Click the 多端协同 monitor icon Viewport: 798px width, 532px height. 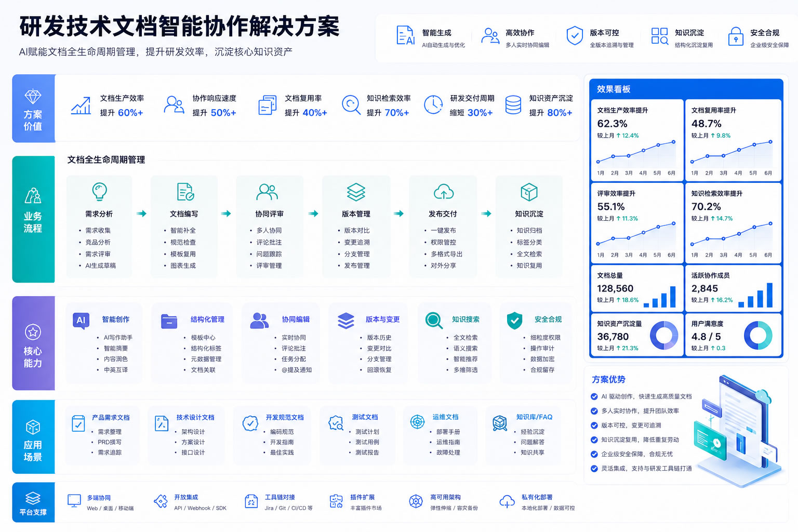[74, 501]
